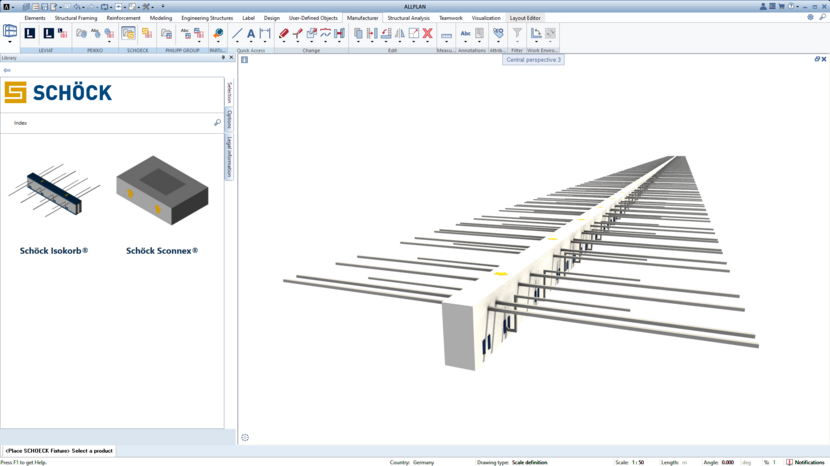Click the Angle value field in status bar
This screenshot has width=830, height=466.
727,462
